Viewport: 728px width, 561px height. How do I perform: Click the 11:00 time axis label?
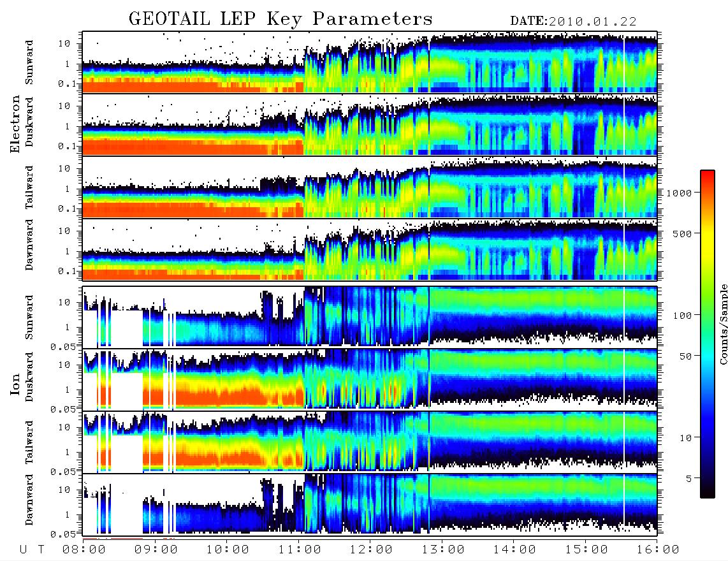pos(300,550)
